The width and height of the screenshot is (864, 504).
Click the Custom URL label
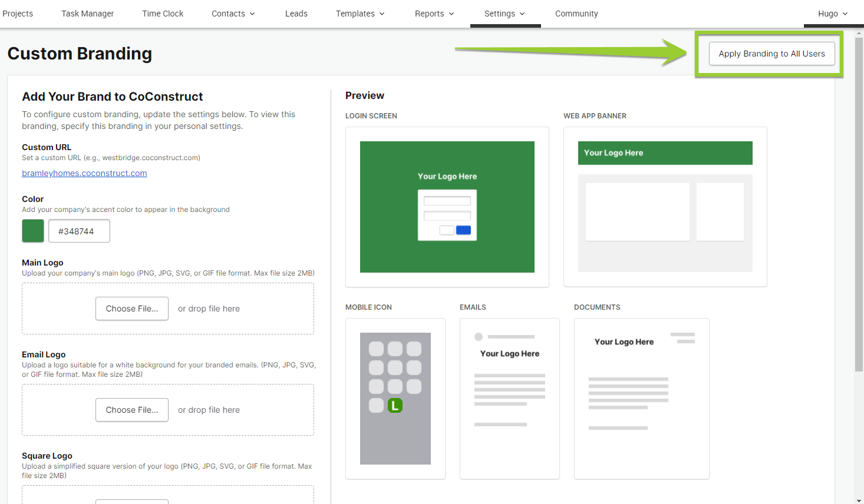point(47,147)
